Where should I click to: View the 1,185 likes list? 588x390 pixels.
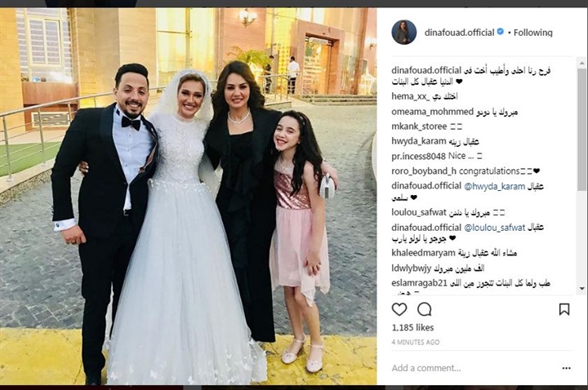[x=413, y=328]
